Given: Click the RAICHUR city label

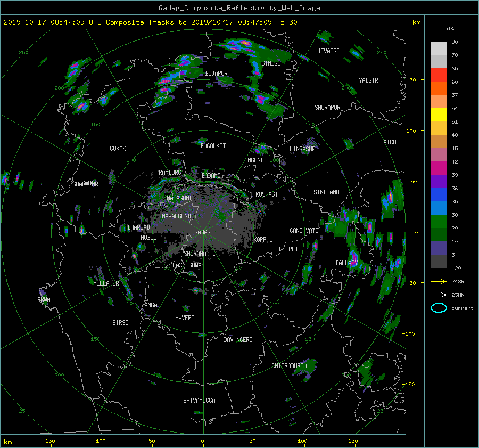Looking at the screenshot, I should [x=391, y=142].
